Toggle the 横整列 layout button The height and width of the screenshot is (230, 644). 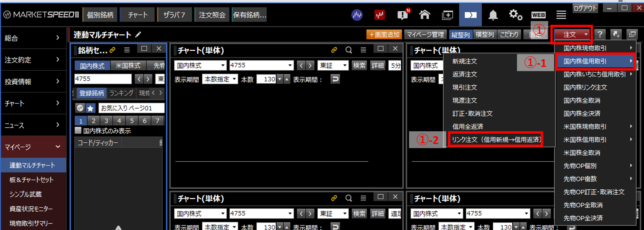pyautogui.click(x=484, y=35)
